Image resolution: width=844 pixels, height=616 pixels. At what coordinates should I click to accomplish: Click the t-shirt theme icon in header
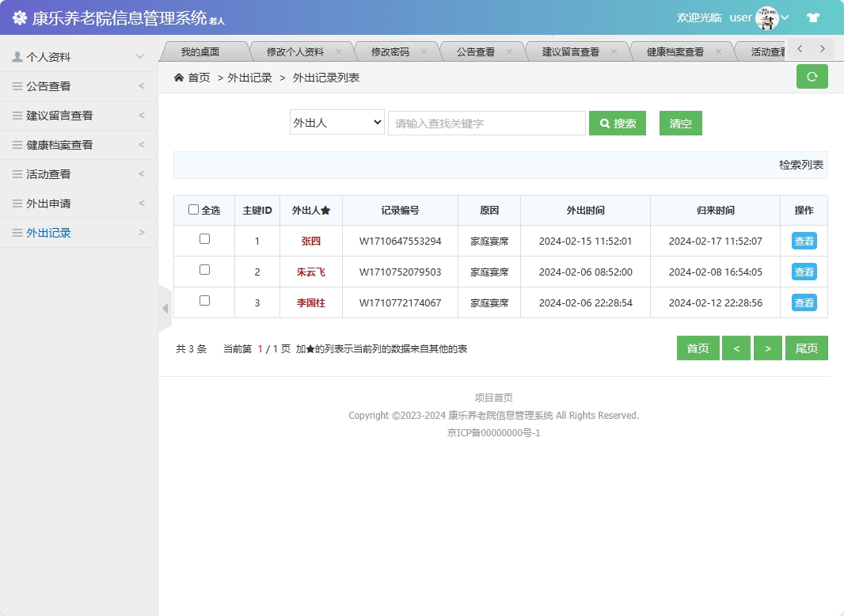tap(813, 17)
